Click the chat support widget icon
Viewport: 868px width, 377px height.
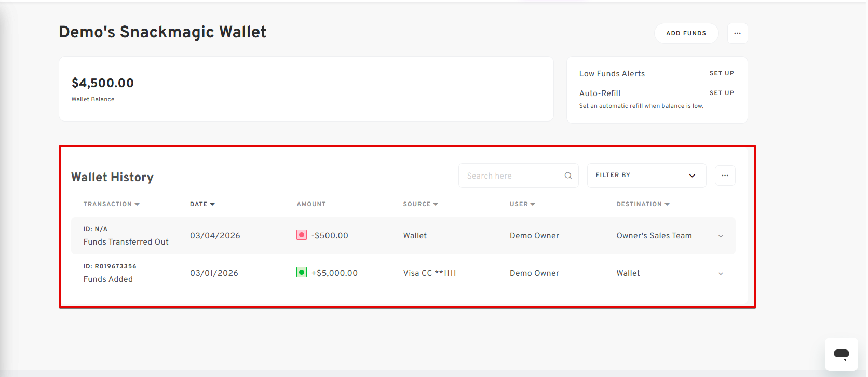[x=841, y=354]
